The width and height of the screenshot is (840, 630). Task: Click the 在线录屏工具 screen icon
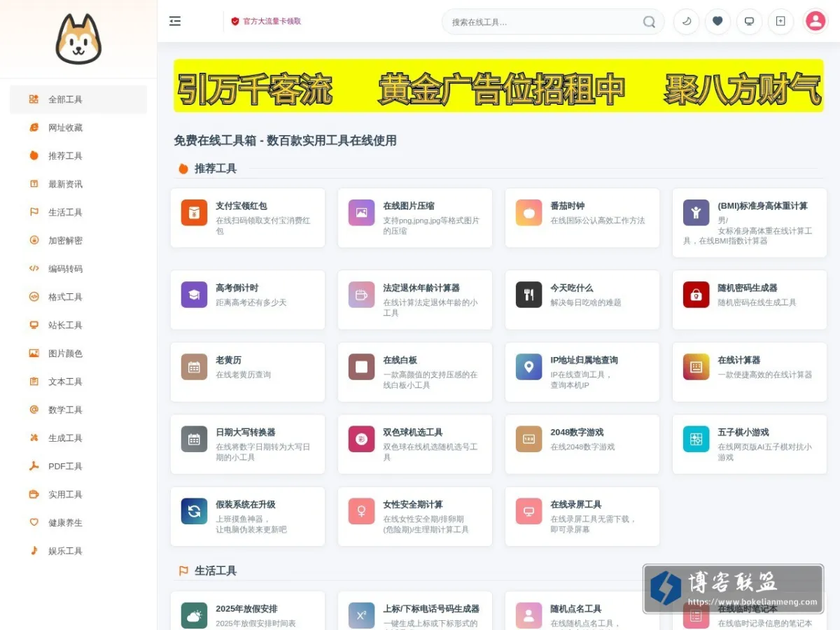click(528, 511)
